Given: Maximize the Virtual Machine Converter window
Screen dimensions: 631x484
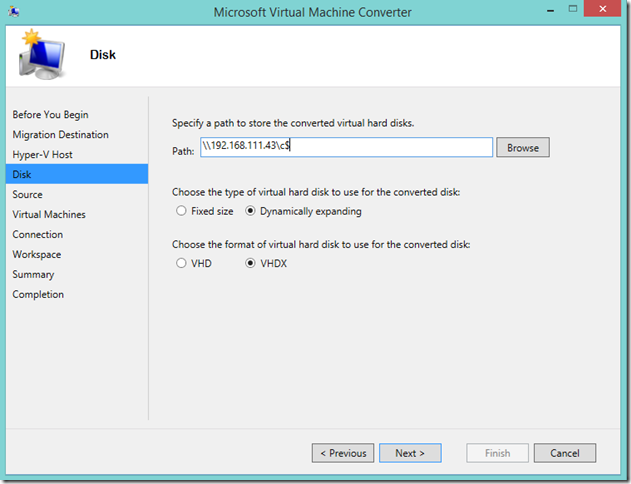Looking at the screenshot, I should [x=573, y=9].
